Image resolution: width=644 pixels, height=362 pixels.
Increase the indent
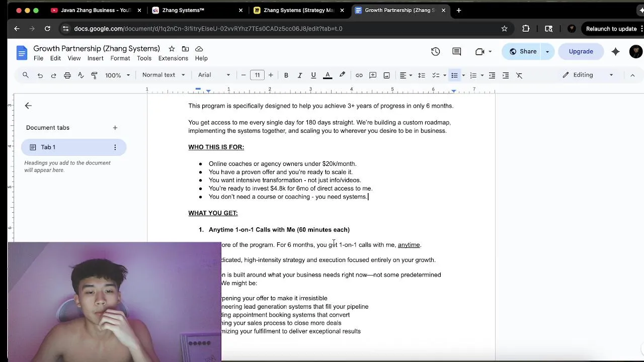click(506, 75)
